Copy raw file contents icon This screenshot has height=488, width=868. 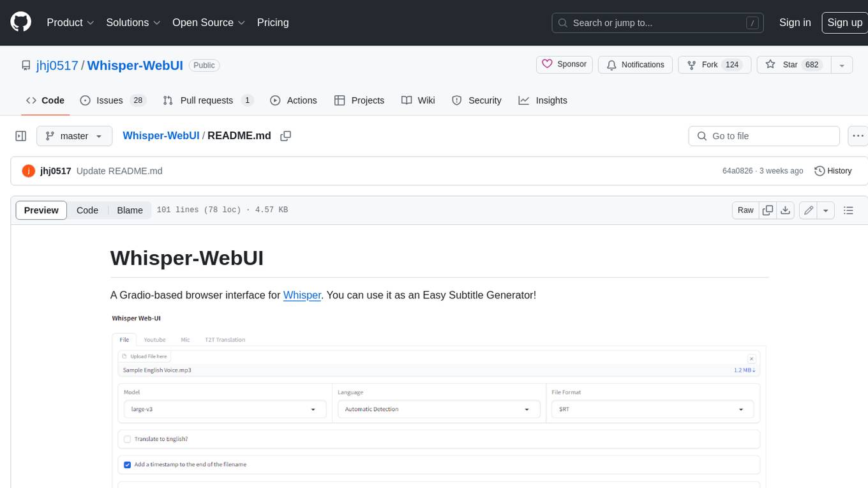coord(768,210)
